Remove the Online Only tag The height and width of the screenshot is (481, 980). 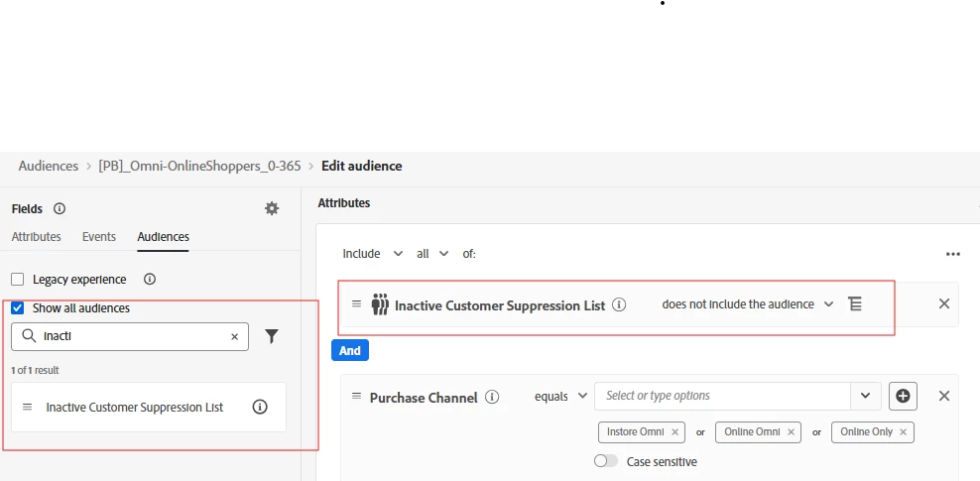tap(903, 432)
